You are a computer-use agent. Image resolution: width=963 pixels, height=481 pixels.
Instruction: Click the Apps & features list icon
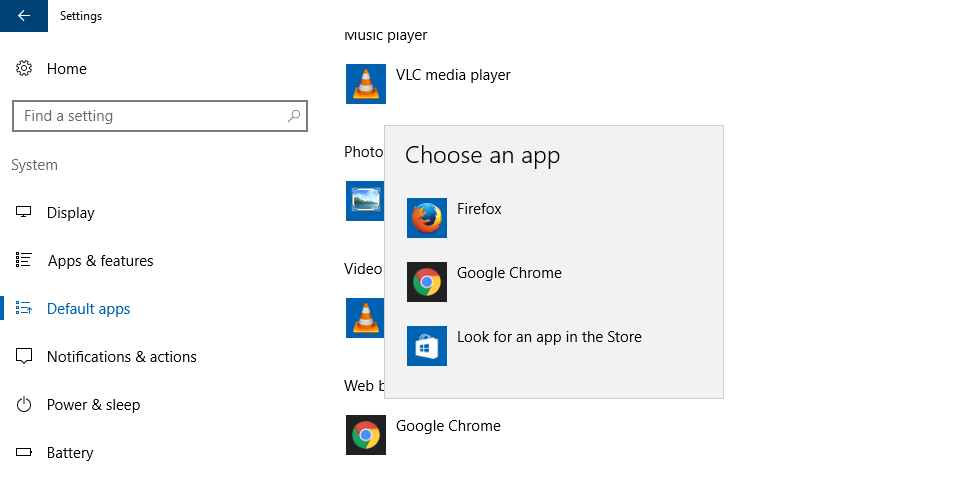(x=24, y=260)
